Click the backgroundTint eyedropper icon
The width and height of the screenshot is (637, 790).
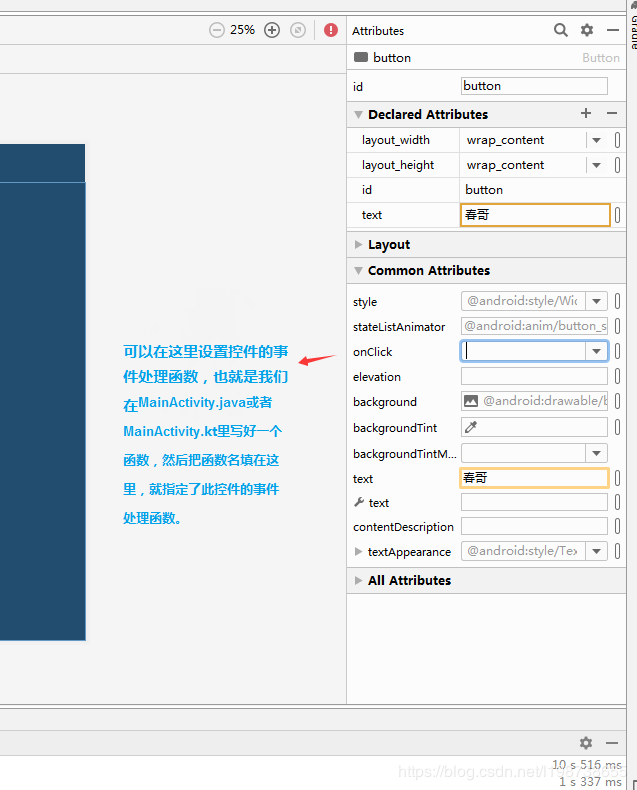[471, 427]
